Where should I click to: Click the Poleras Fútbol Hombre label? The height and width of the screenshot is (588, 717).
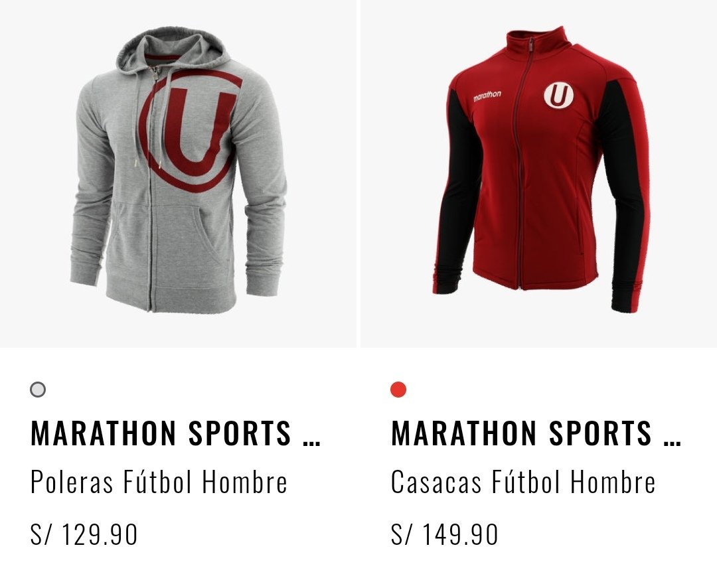pos(159,482)
